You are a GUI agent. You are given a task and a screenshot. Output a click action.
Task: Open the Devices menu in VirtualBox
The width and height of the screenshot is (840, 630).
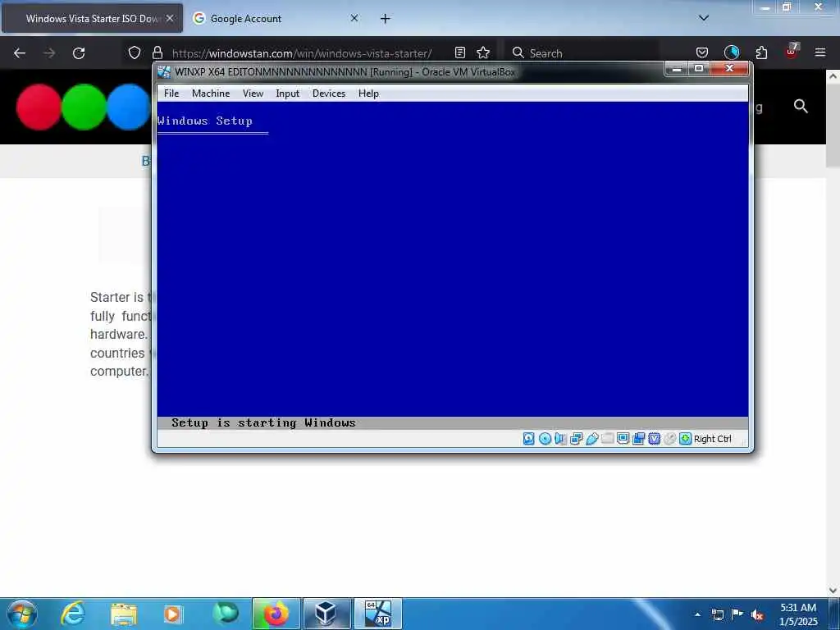coord(329,94)
